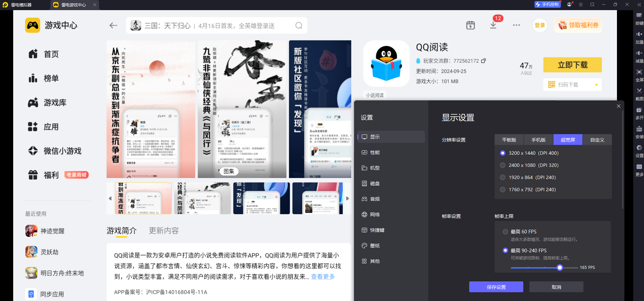644x301 pixels.
Task: Open the three-dots more menu in header
Action: click(516, 25)
